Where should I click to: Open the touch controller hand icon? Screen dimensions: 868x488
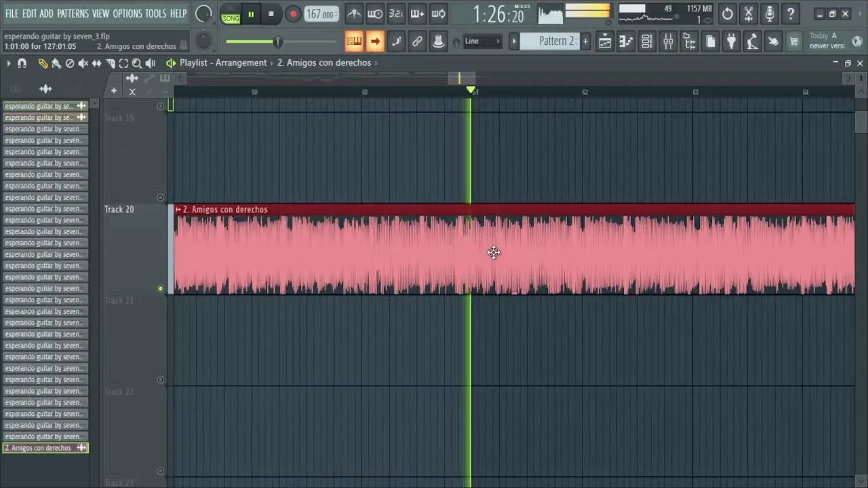click(x=773, y=41)
